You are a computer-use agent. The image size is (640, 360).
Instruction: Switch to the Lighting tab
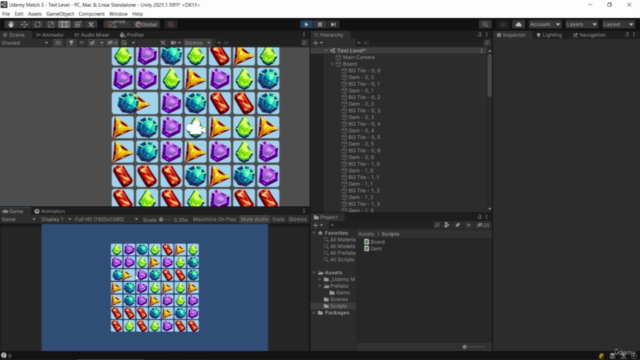pos(549,35)
